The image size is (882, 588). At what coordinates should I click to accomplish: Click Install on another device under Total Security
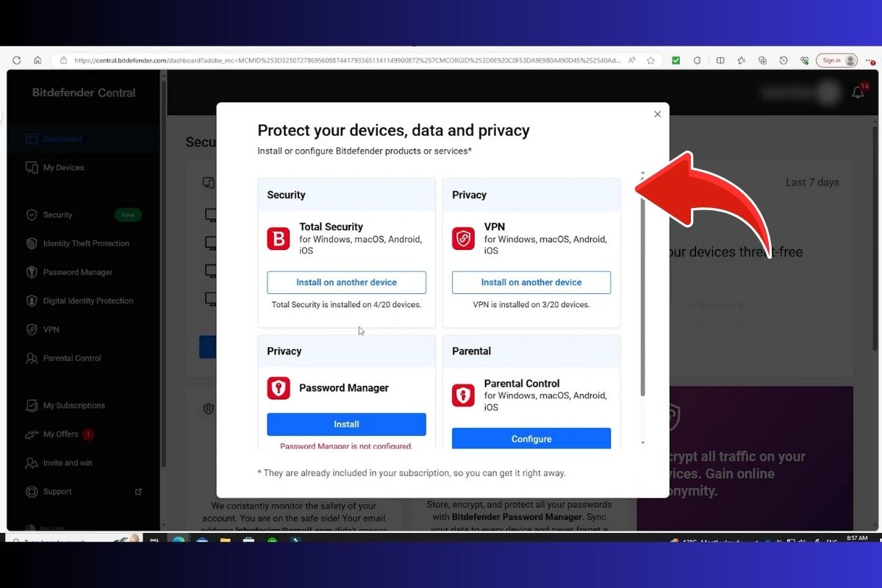(346, 282)
